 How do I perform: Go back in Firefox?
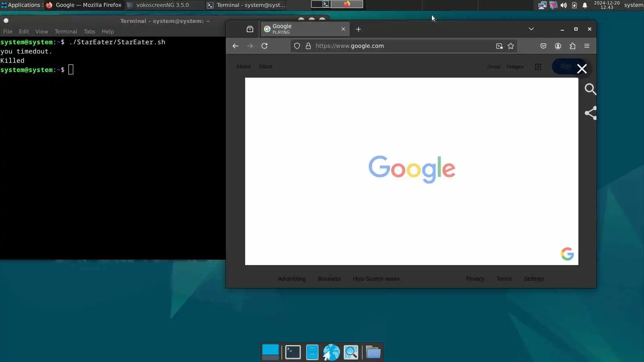pyautogui.click(x=235, y=46)
